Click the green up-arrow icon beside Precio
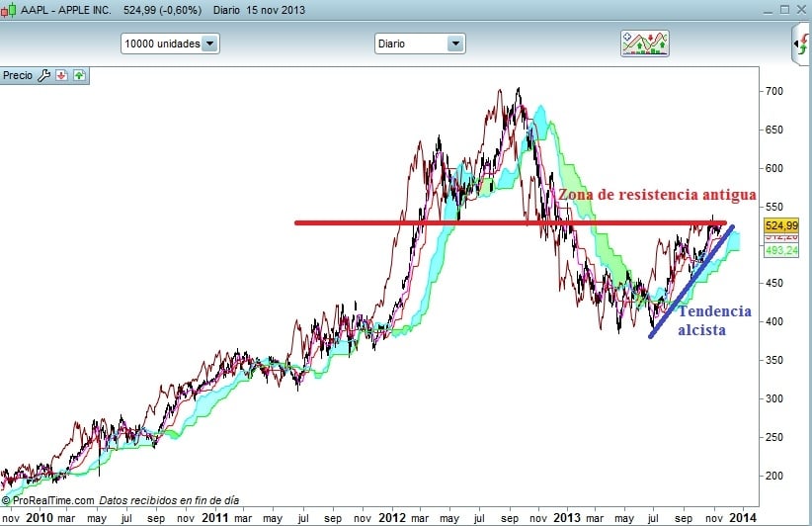Viewport: 812px width, 526px height. point(79,76)
